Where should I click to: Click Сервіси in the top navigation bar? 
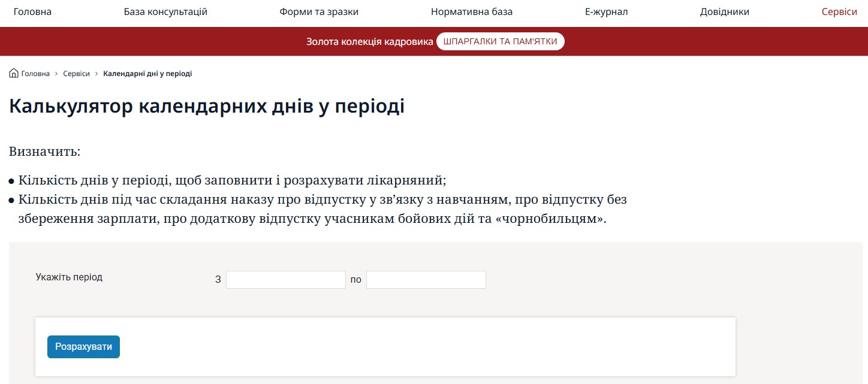tap(839, 12)
